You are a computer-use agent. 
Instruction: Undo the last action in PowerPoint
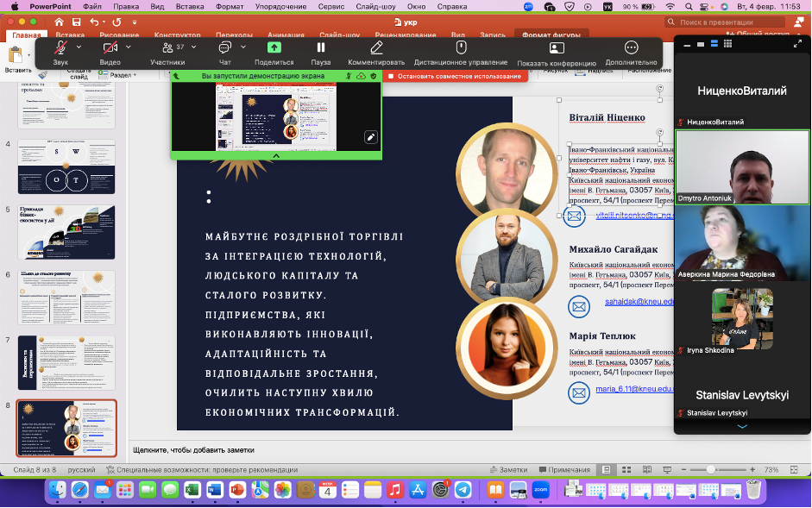coord(94,22)
